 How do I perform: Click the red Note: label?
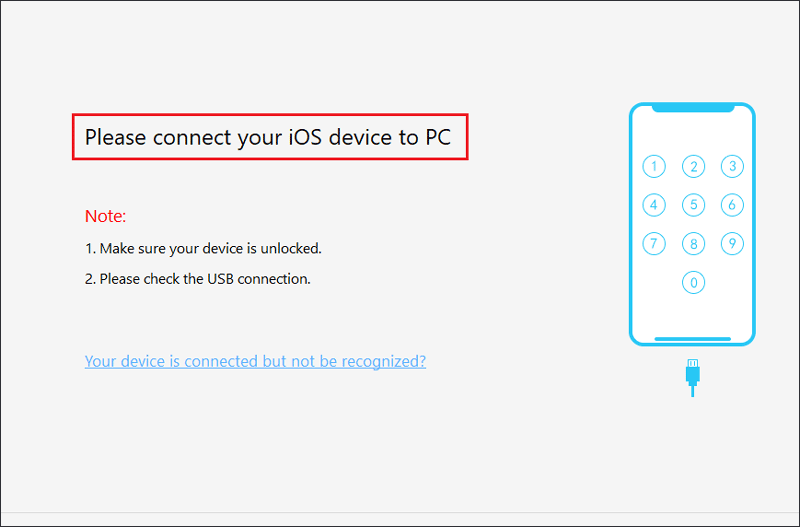tap(105, 216)
